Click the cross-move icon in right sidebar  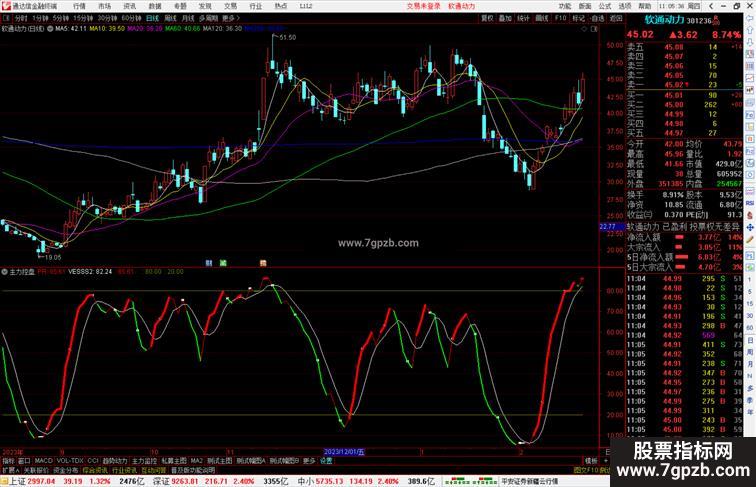click(750, 227)
